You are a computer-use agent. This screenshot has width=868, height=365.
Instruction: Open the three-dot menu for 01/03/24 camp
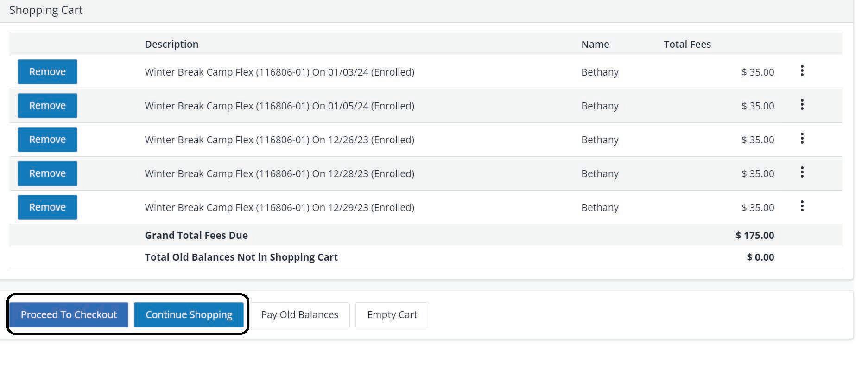point(802,71)
